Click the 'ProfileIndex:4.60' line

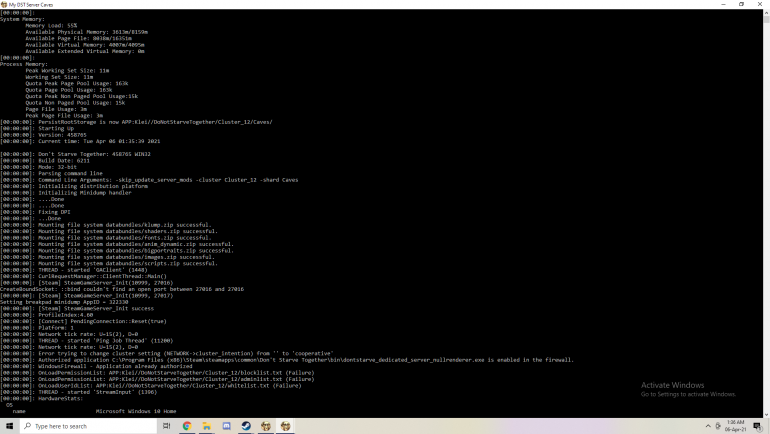47,315
